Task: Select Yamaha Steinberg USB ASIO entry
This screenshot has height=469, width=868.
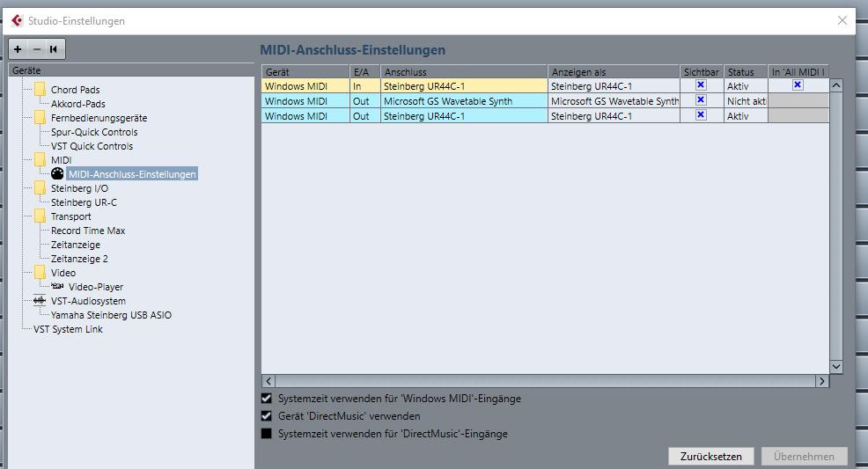Action: pyautogui.click(x=111, y=315)
